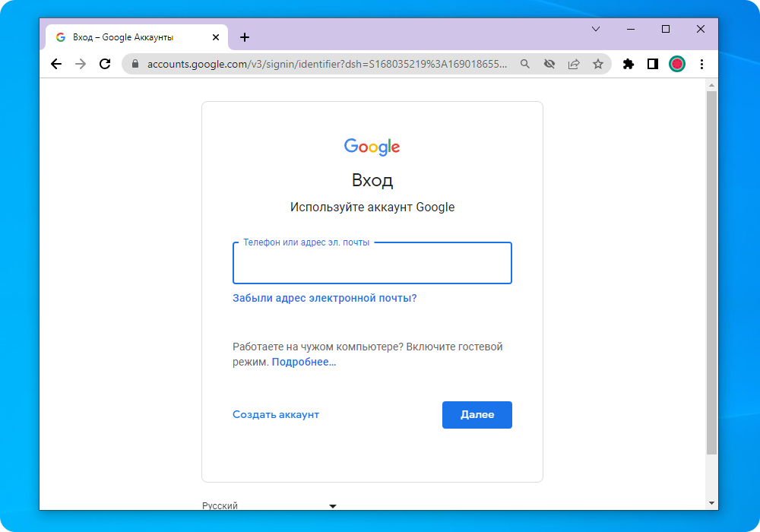Go back with the browser back arrow

tap(56, 64)
